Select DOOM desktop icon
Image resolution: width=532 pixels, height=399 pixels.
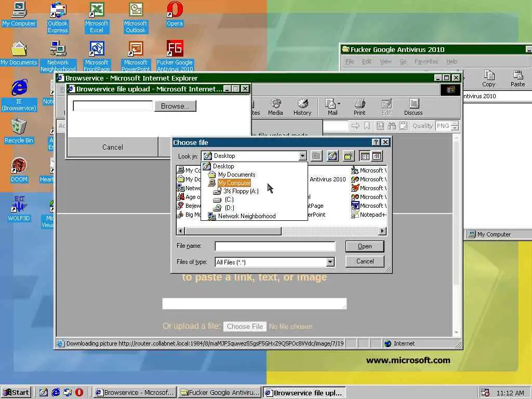(x=19, y=170)
